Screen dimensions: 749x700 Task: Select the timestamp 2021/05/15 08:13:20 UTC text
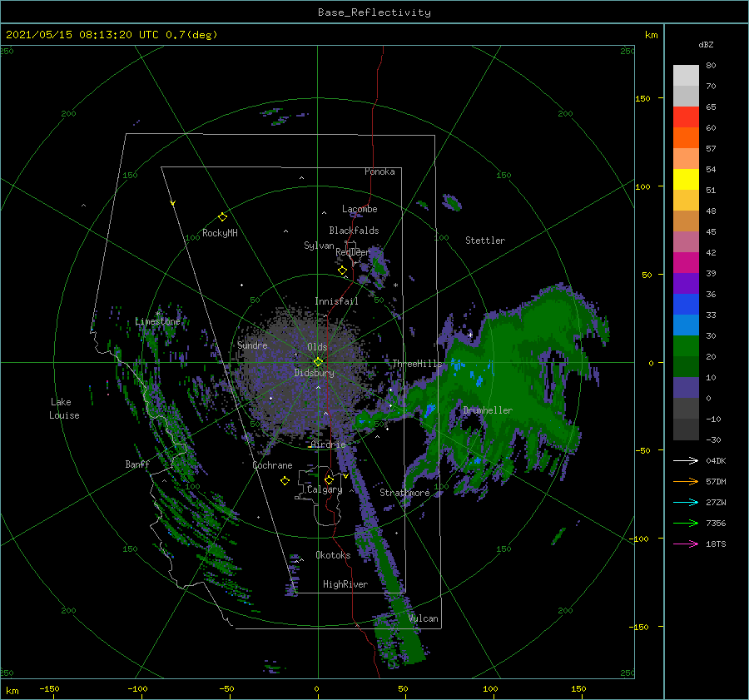click(x=82, y=35)
